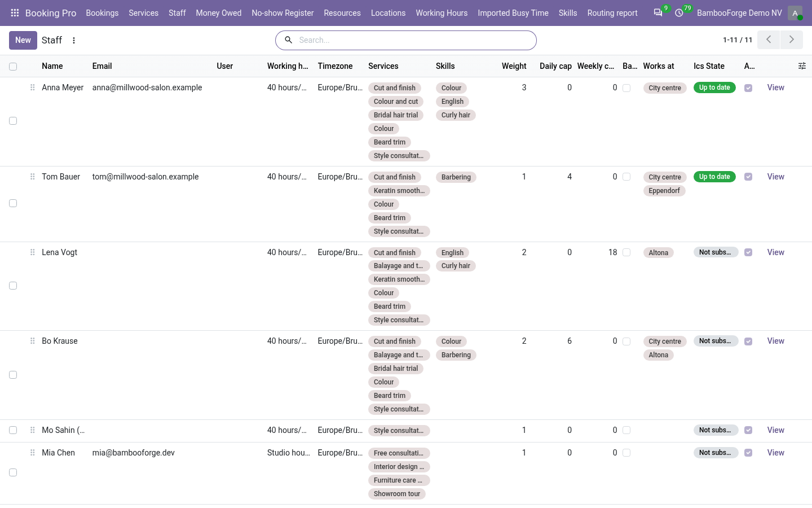The width and height of the screenshot is (812, 508).
Task: Select the Anna Meyer row checkbox
Action: click(13, 121)
